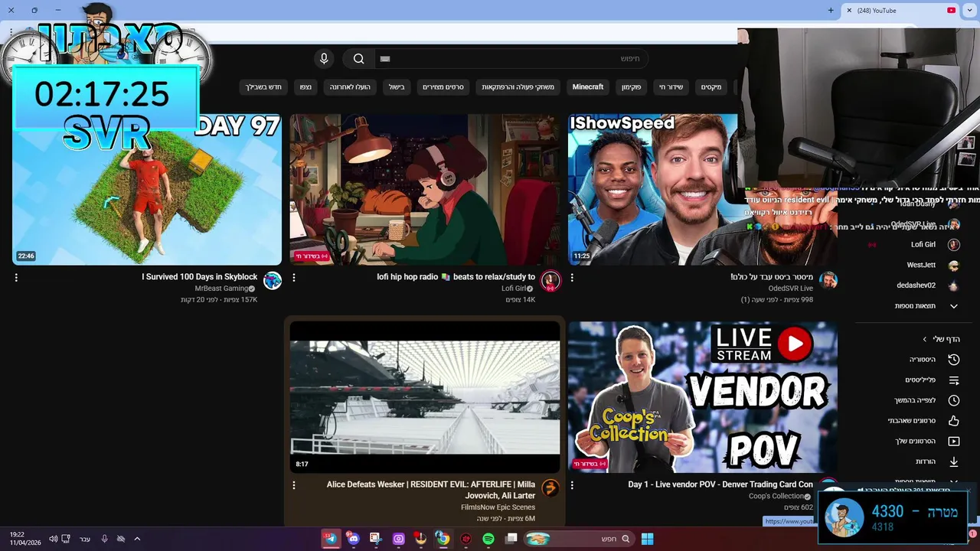
Task: Open MrBeast Gaming channel name link
Action: 220,289
